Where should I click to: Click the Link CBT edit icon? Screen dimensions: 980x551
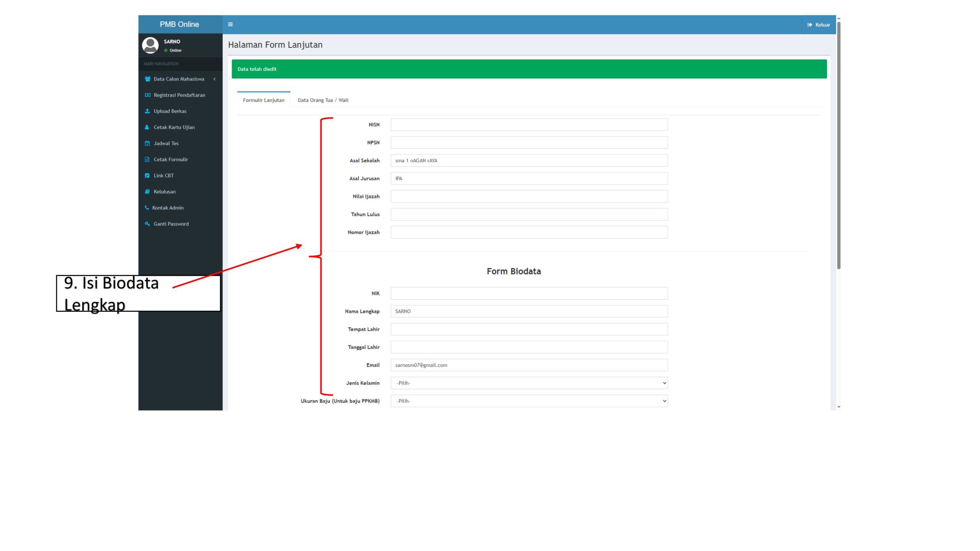[x=147, y=175]
